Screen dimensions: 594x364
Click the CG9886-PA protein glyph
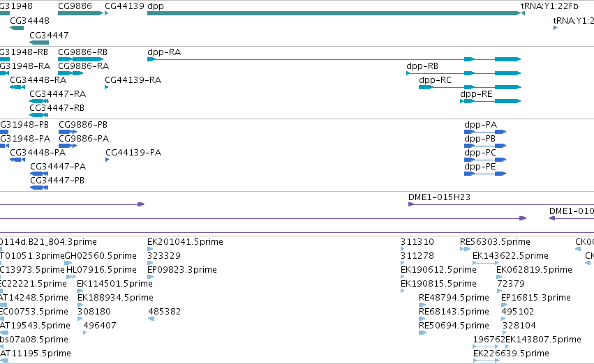tap(68, 146)
